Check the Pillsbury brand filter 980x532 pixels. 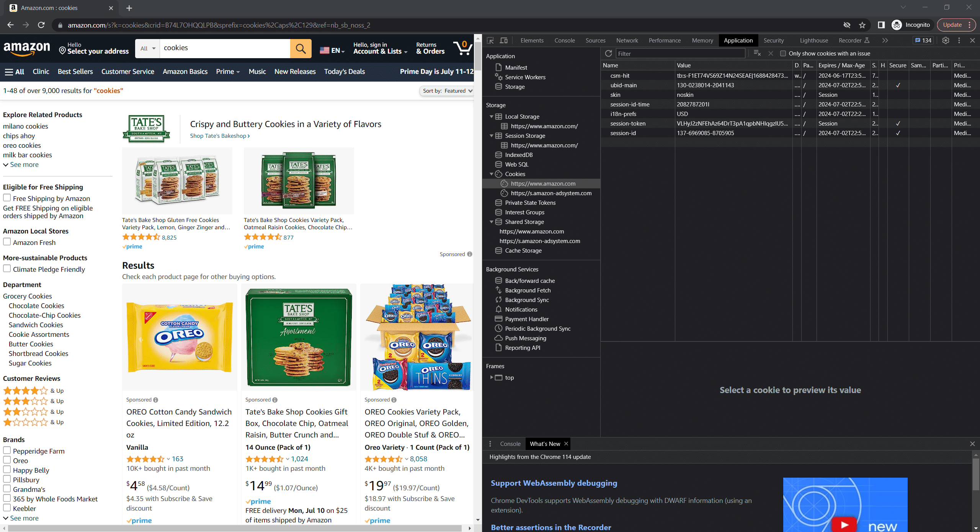point(7,479)
